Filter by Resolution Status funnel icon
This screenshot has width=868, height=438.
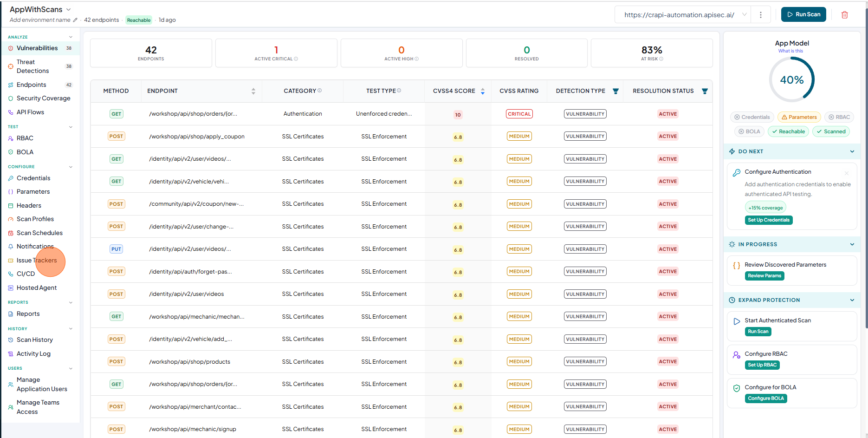click(705, 91)
